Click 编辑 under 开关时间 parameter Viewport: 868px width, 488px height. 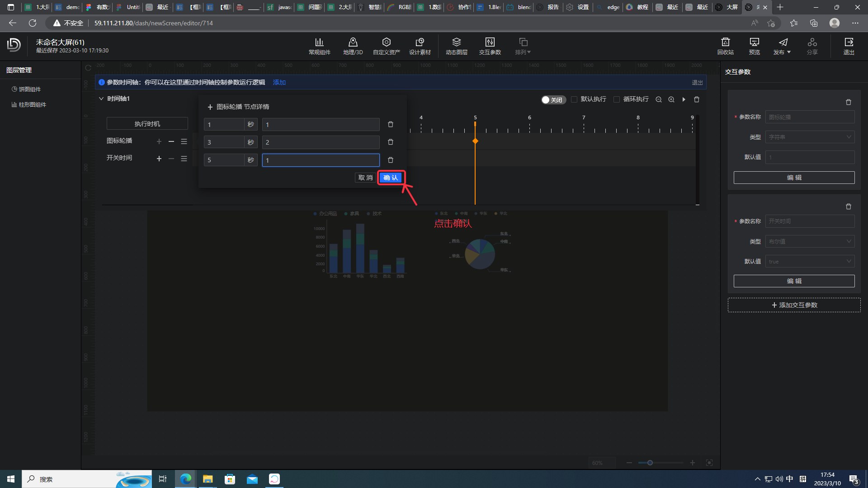click(794, 281)
